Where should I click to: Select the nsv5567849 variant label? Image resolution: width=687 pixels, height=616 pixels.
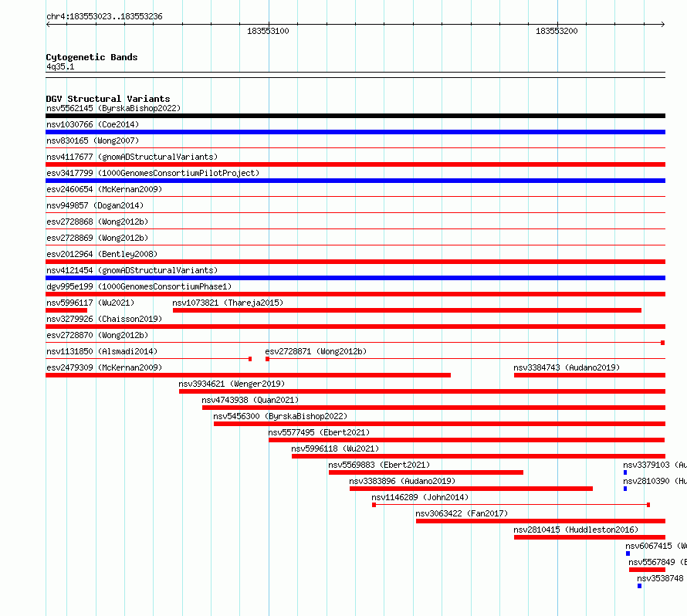(658, 562)
